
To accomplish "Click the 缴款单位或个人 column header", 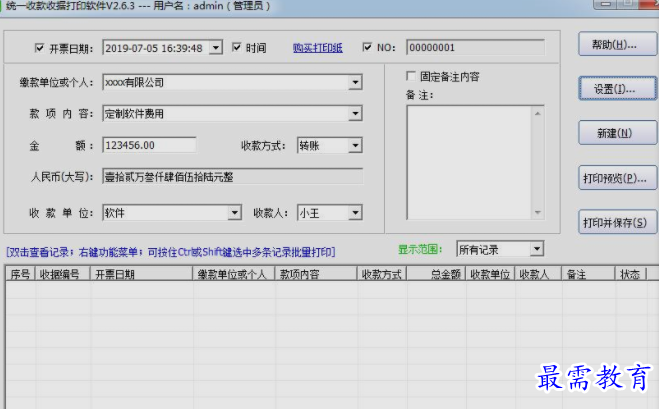I will tap(234, 274).
